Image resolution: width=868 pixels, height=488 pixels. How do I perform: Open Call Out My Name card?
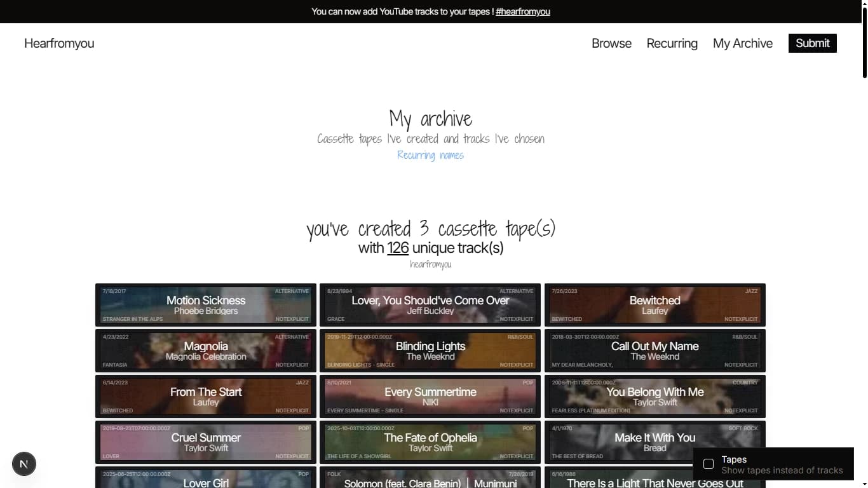click(655, 351)
